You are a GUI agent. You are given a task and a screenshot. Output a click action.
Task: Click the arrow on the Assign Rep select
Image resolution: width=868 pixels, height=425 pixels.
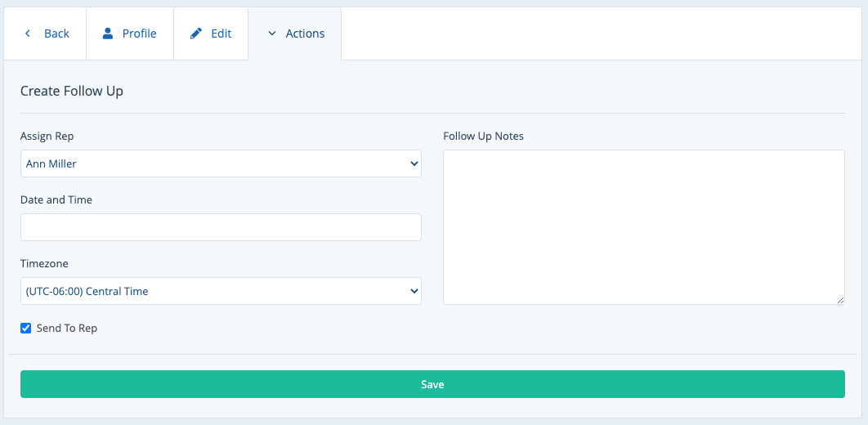pyautogui.click(x=412, y=163)
